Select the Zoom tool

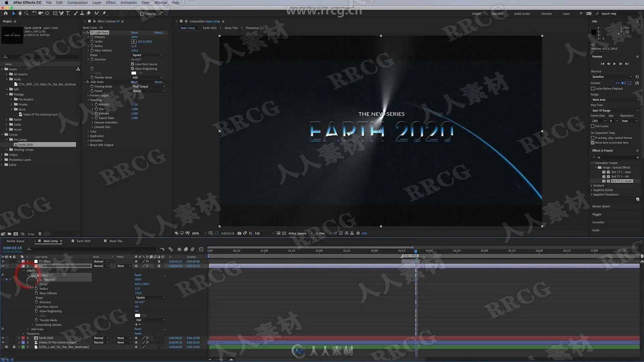point(26,13)
